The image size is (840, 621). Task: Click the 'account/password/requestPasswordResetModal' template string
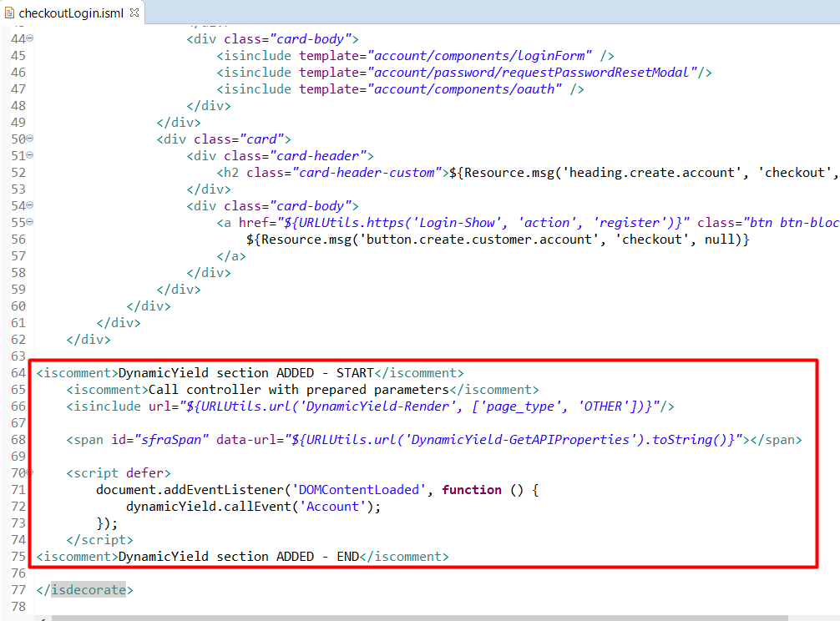tap(533, 73)
